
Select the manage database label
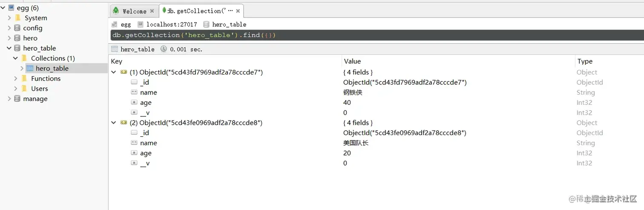coord(35,99)
